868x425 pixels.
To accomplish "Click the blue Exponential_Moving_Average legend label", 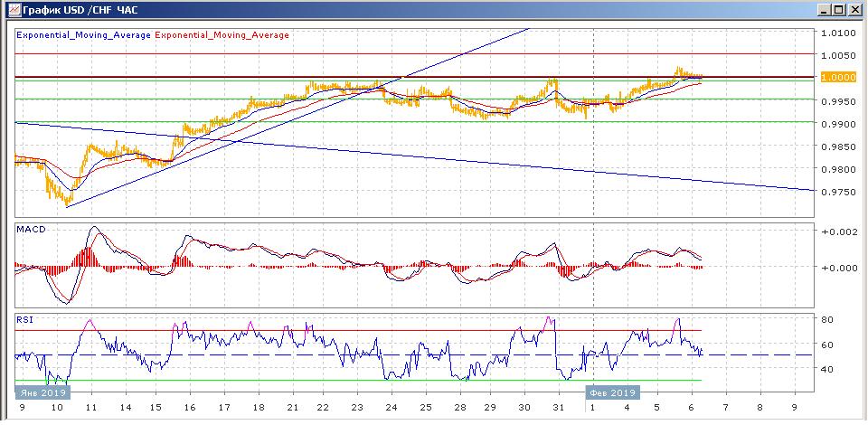I will click(x=83, y=35).
